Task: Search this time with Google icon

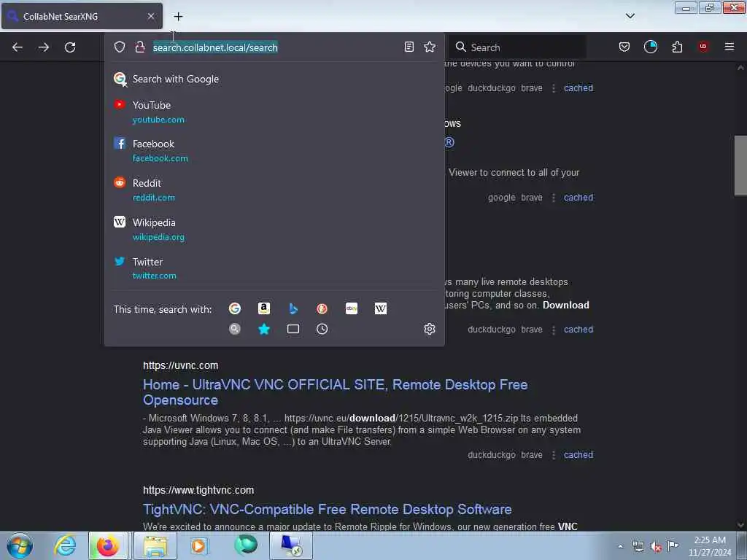Action: pos(235,308)
